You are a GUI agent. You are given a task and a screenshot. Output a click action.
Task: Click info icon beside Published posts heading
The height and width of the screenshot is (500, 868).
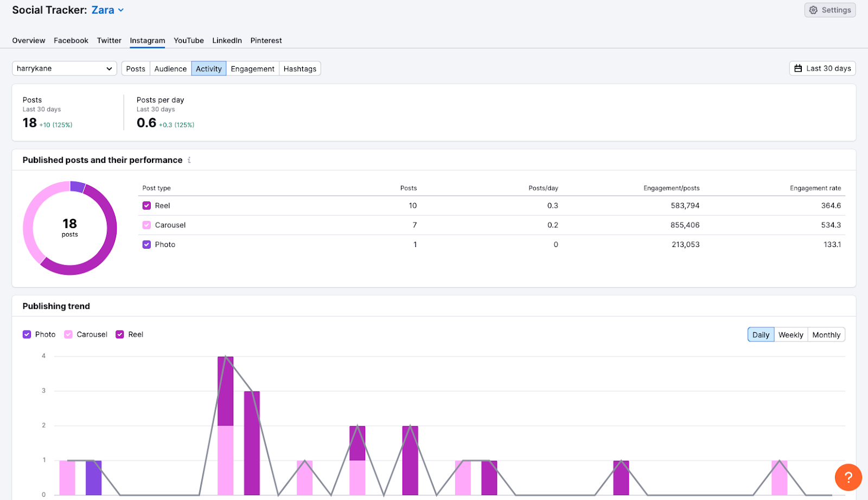[x=189, y=160]
